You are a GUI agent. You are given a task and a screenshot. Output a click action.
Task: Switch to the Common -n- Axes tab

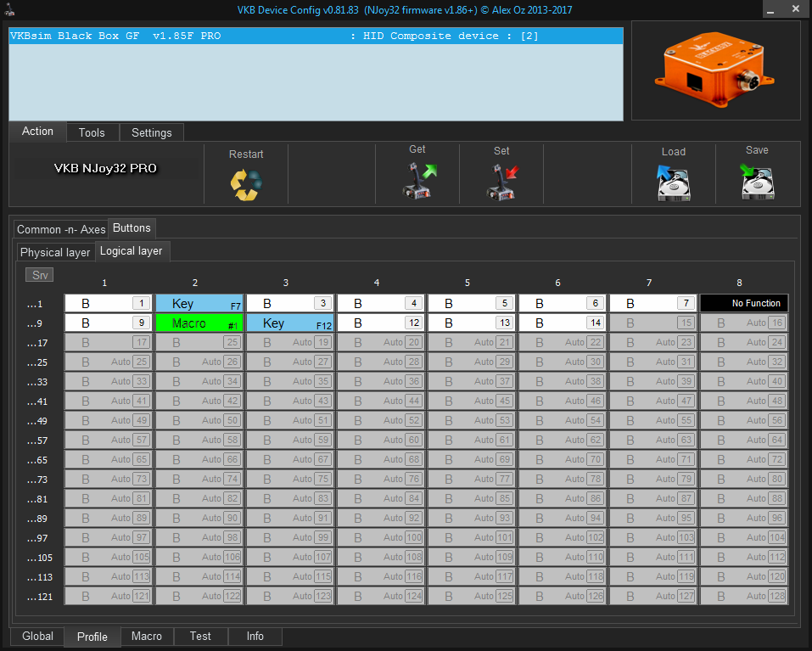click(x=61, y=229)
